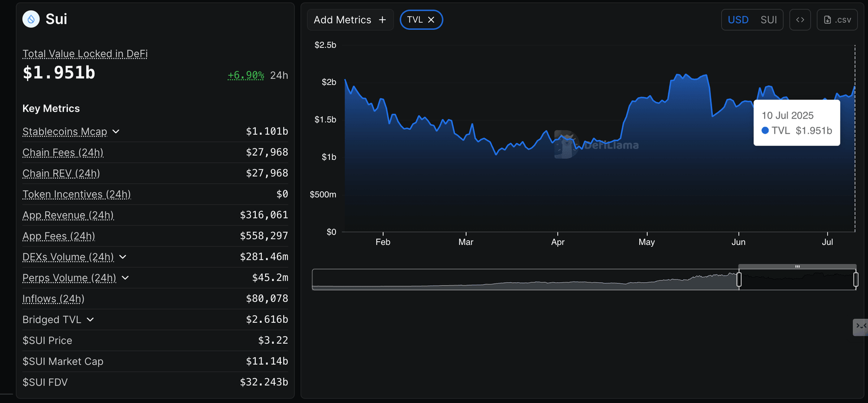Switch chart denomination to USD
Screen dimensions: 868x403
tap(738, 20)
